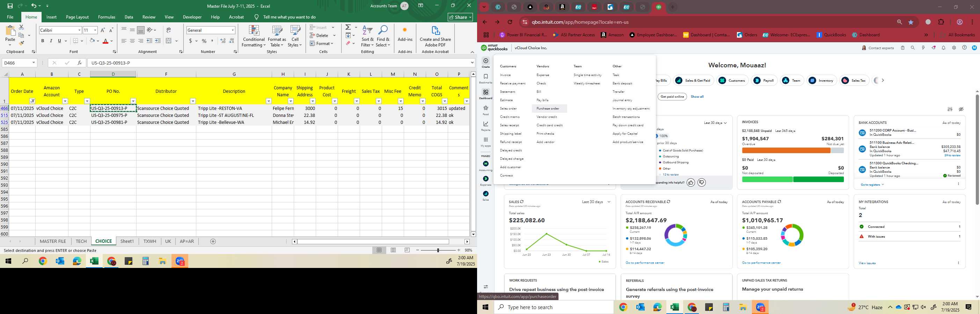
Task: Toggle Italic formatting in Excel ribbon
Action: (x=51, y=41)
